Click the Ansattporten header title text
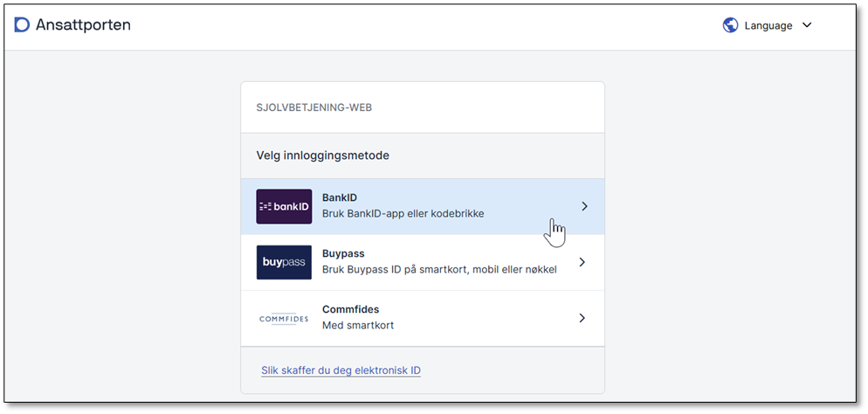This screenshot has width=868, height=414. 83,24
